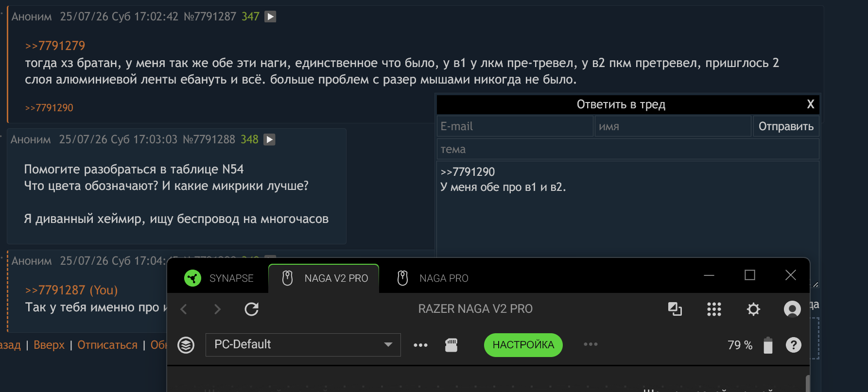Click the Вверх link

coord(49,345)
